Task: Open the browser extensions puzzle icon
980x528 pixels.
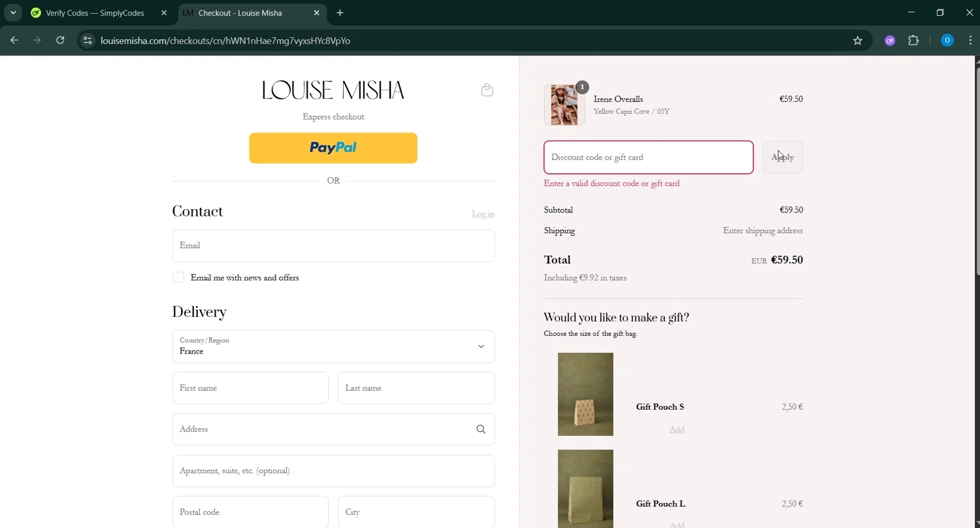Action: click(x=913, y=41)
